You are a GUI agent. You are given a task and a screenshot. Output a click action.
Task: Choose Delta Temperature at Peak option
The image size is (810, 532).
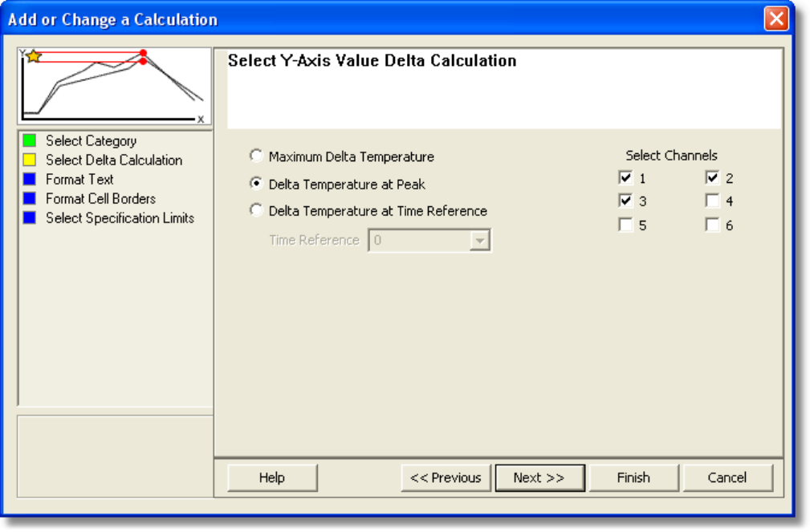point(256,183)
